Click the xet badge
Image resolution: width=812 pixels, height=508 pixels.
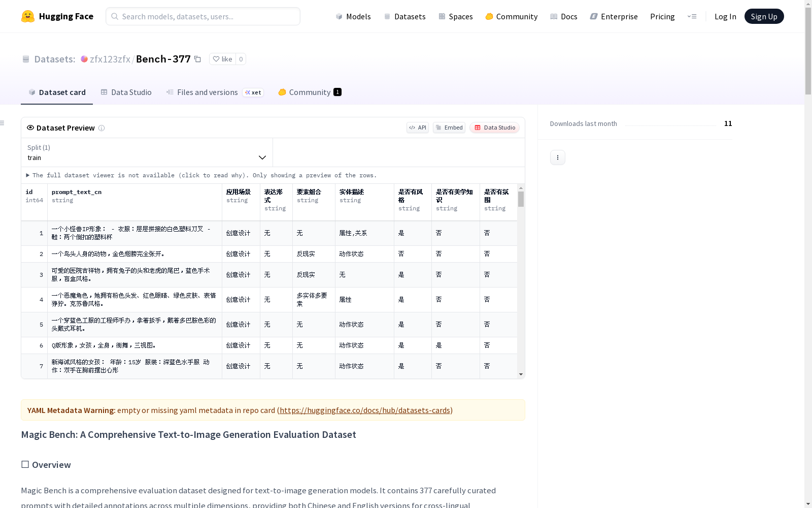pyautogui.click(x=253, y=92)
